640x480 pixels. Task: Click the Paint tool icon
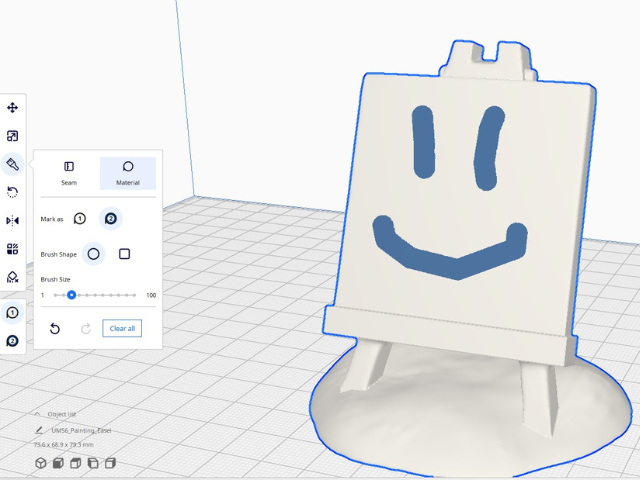pyautogui.click(x=12, y=164)
